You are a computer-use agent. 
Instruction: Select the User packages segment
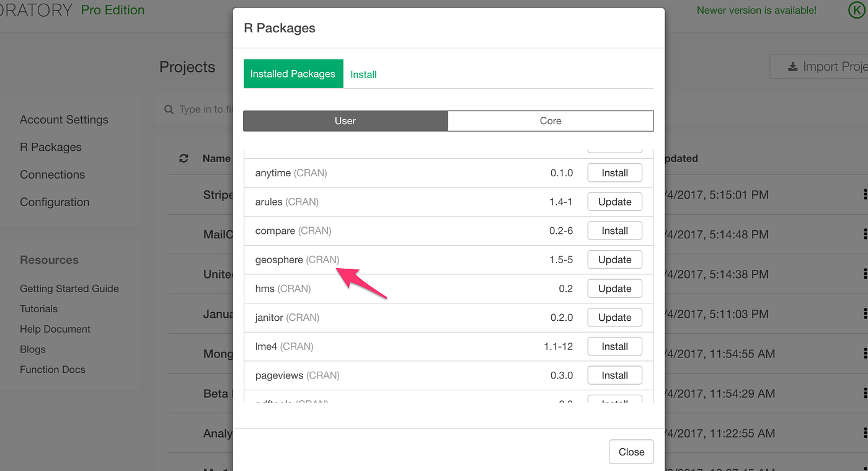345,120
